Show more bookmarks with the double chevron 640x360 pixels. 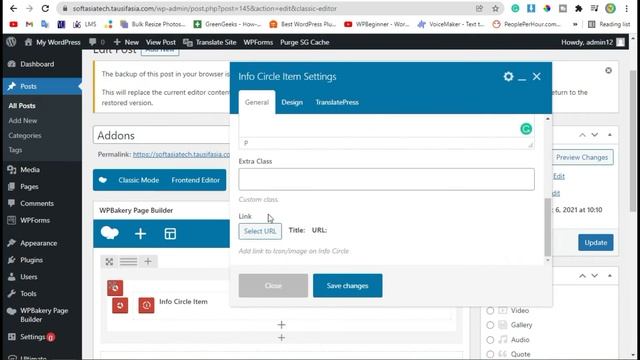(575, 24)
